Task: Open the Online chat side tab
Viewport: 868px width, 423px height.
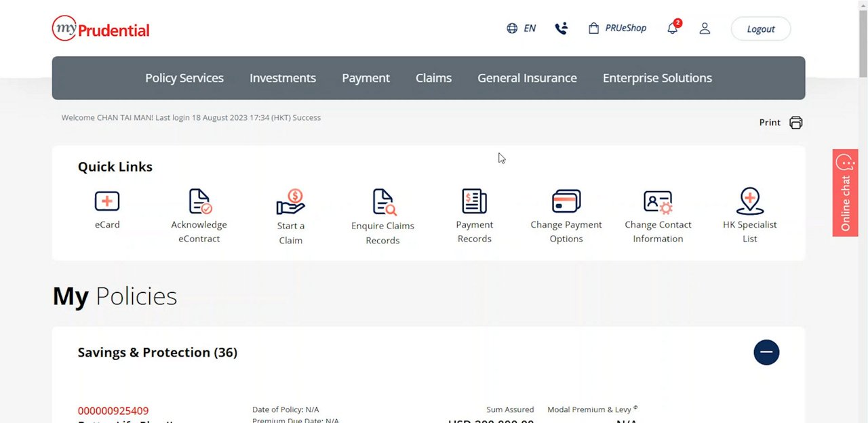Action: pyautogui.click(x=845, y=193)
